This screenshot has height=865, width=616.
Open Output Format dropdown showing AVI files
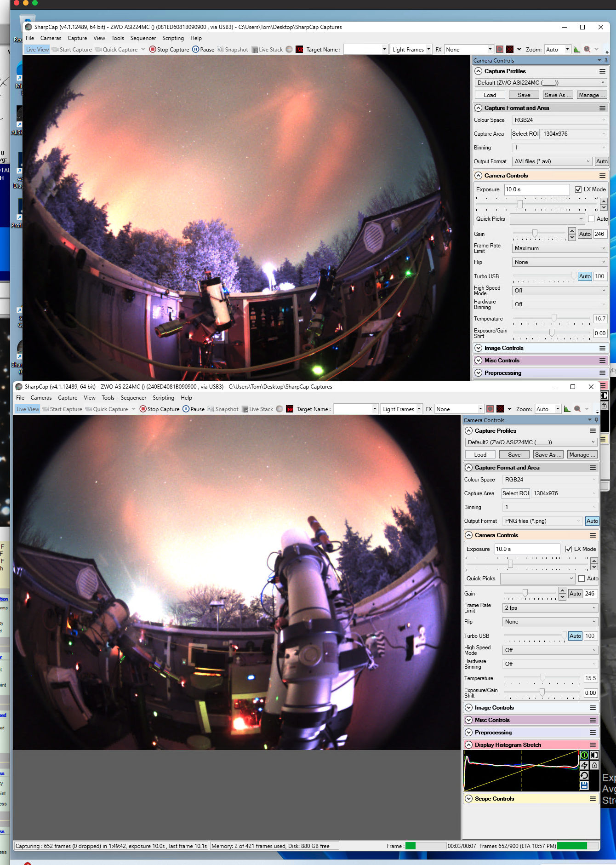coord(552,161)
